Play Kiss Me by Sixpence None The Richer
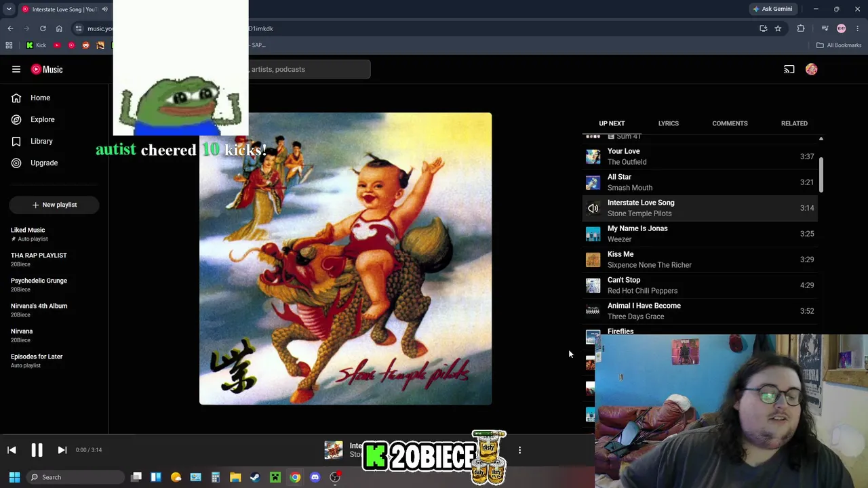The image size is (868, 488). pos(700,260)
